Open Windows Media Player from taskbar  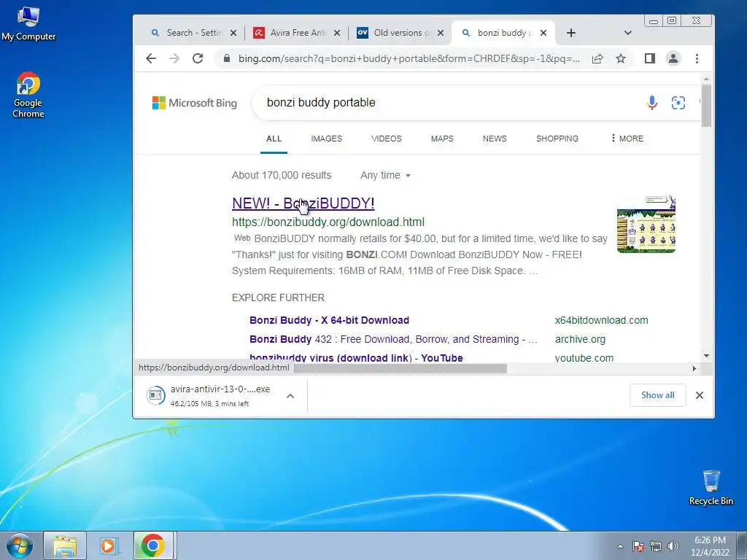109,545
